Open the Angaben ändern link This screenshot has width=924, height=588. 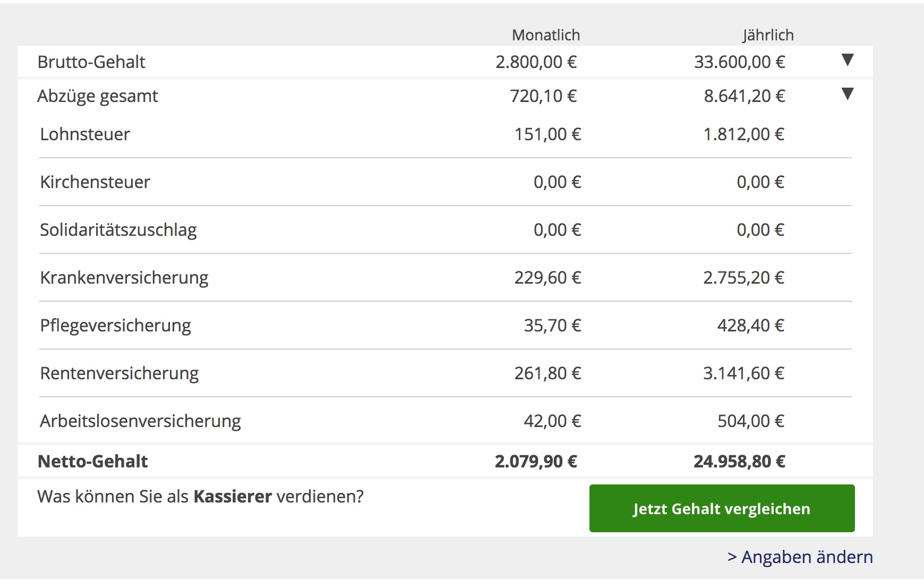[x=800, y=557]
